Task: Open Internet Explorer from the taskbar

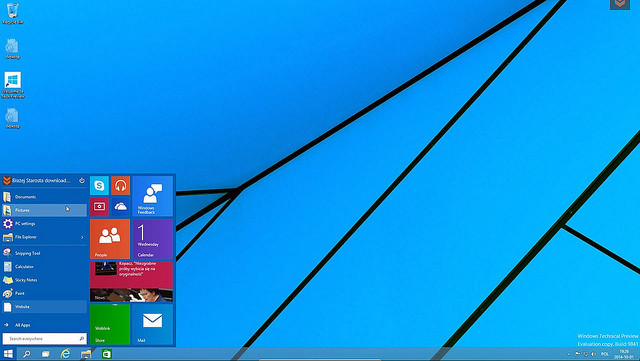Action: tap(65, 354)
